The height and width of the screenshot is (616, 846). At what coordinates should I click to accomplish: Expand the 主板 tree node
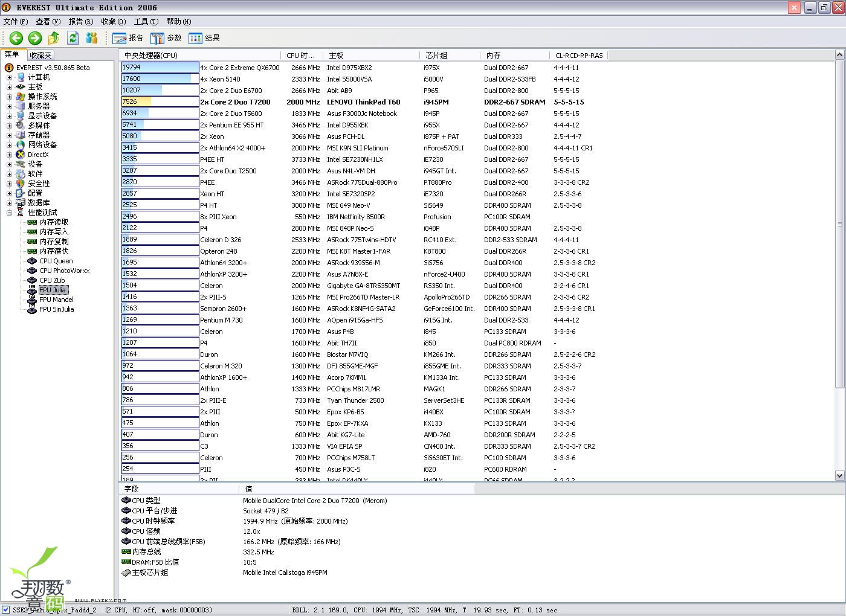[9, 87]
